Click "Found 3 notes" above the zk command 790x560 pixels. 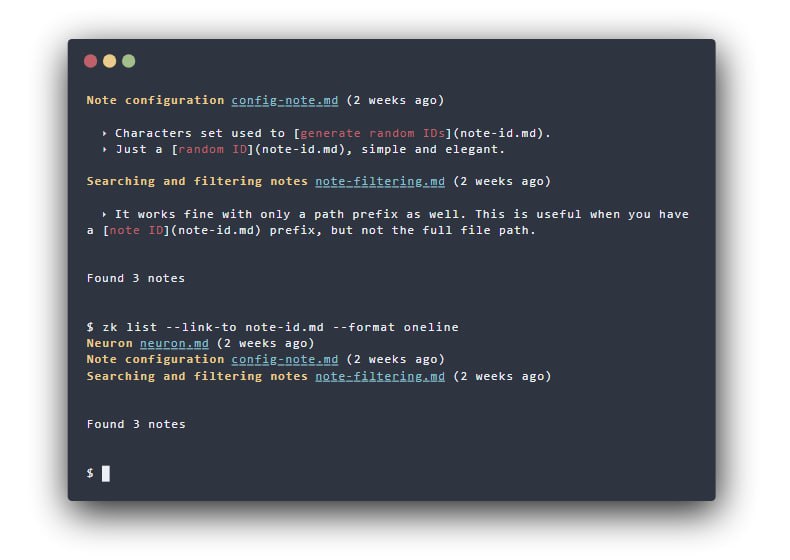(135, 278)
